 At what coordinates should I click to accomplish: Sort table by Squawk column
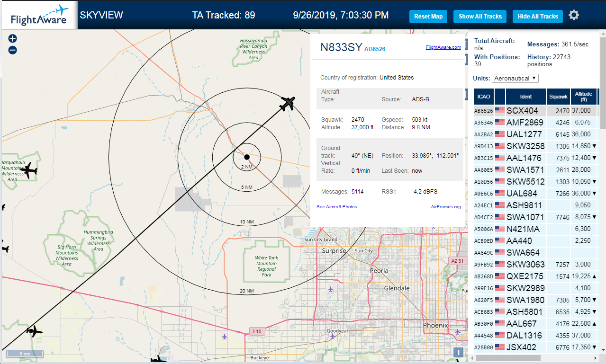click(x=558, y=97)
